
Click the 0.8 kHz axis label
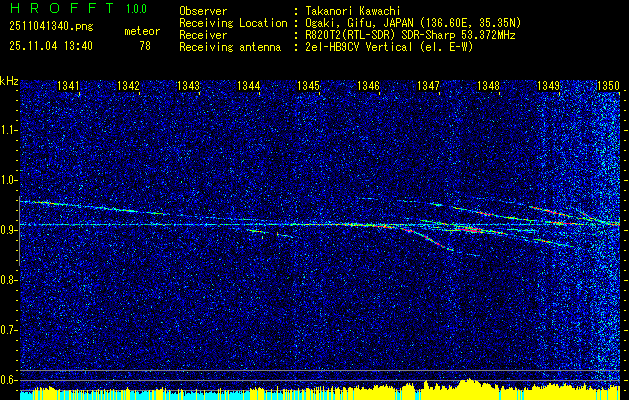9,280
